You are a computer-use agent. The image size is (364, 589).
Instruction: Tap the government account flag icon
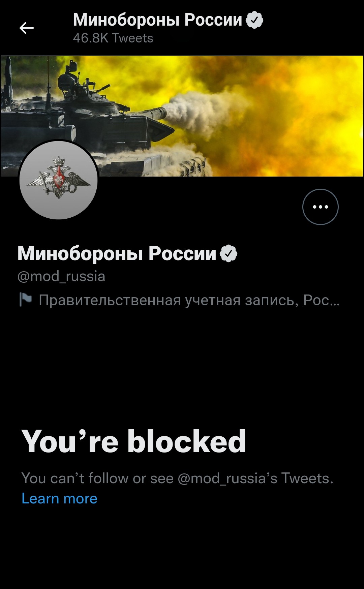point(25,300)
